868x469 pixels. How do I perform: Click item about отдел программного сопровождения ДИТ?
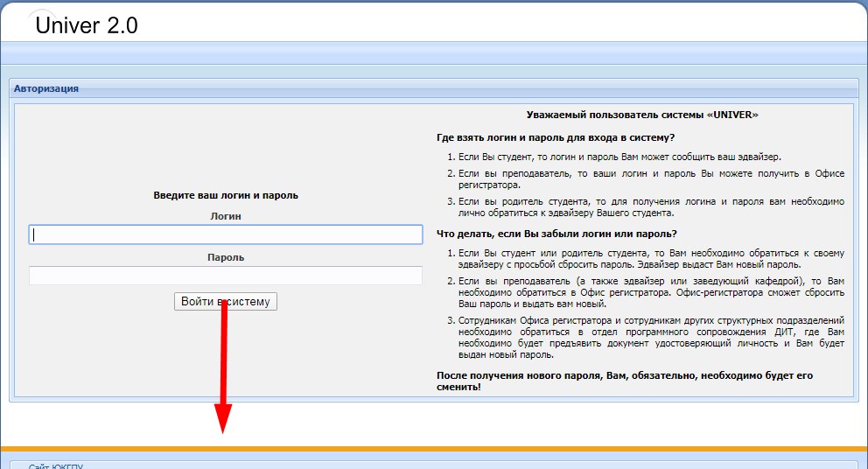tap(651, 338)
